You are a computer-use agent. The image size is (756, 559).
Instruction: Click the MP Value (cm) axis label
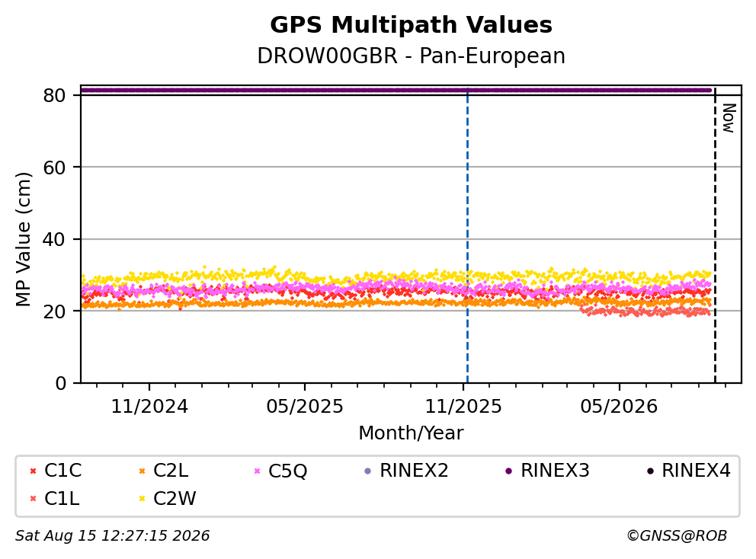coord(23,239)
